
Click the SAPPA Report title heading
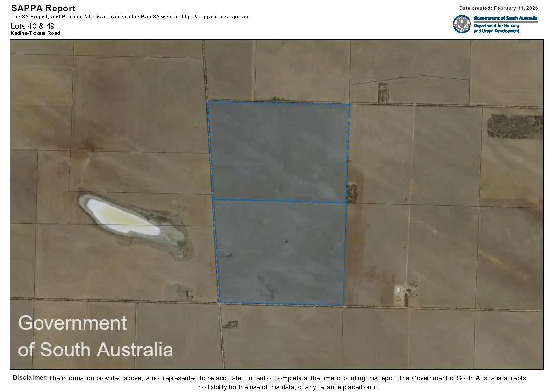tap(43, 8)
